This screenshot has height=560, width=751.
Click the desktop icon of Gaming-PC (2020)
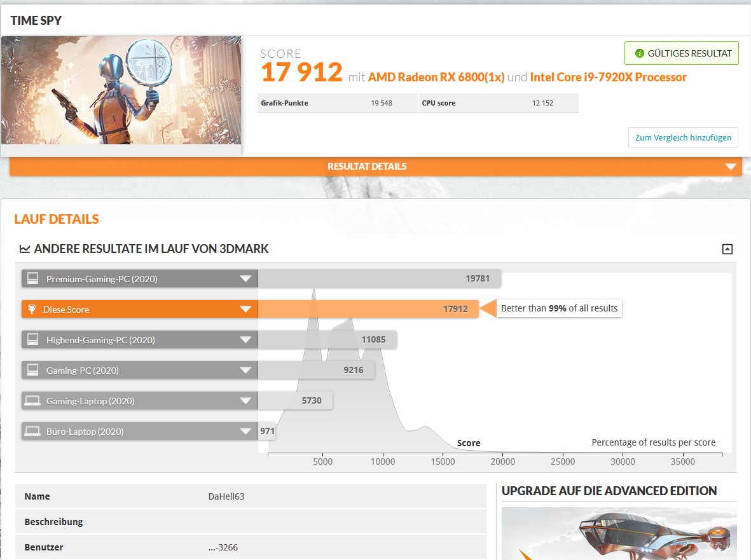[x=32, y=370]
